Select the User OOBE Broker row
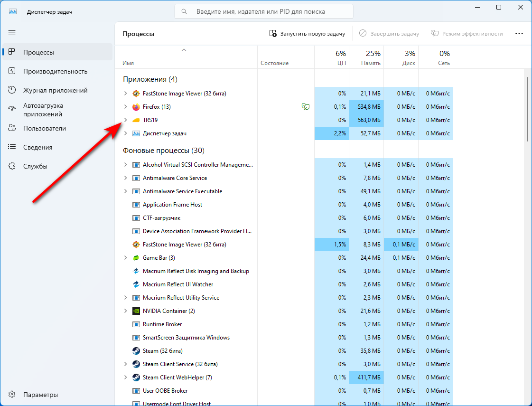This screenshot has height=406, width=532. coord(284,391)
